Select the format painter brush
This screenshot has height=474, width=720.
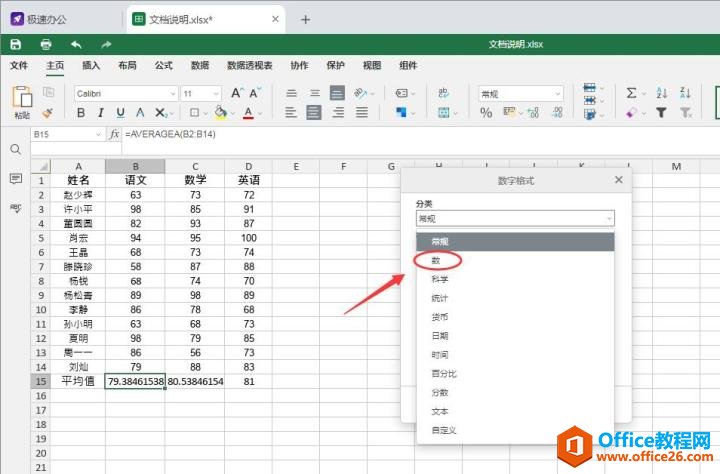pyautogui.click(x=47, y=113)
